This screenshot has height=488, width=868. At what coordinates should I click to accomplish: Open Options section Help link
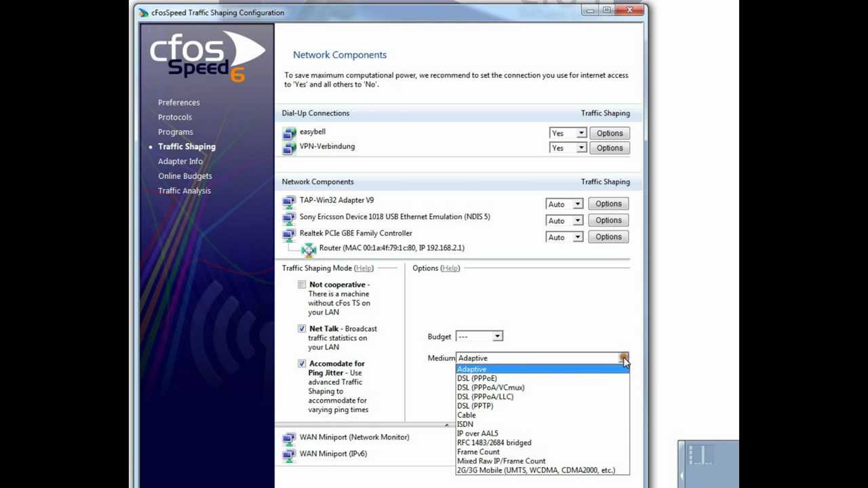click(450, 268)
